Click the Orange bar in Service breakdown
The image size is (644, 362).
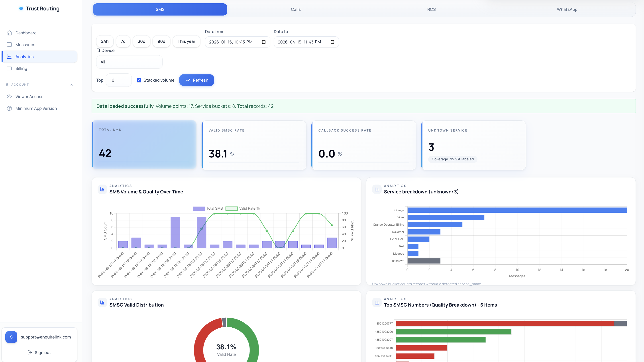[x=517, y=210]
